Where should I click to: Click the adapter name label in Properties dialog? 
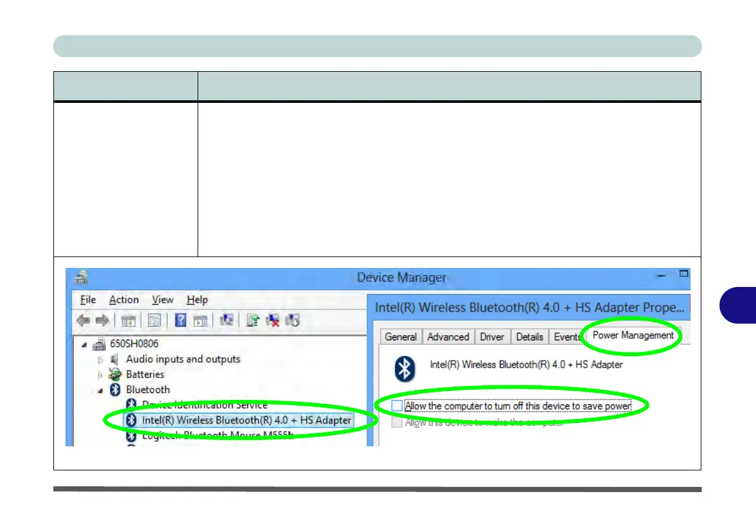[526, 365]
